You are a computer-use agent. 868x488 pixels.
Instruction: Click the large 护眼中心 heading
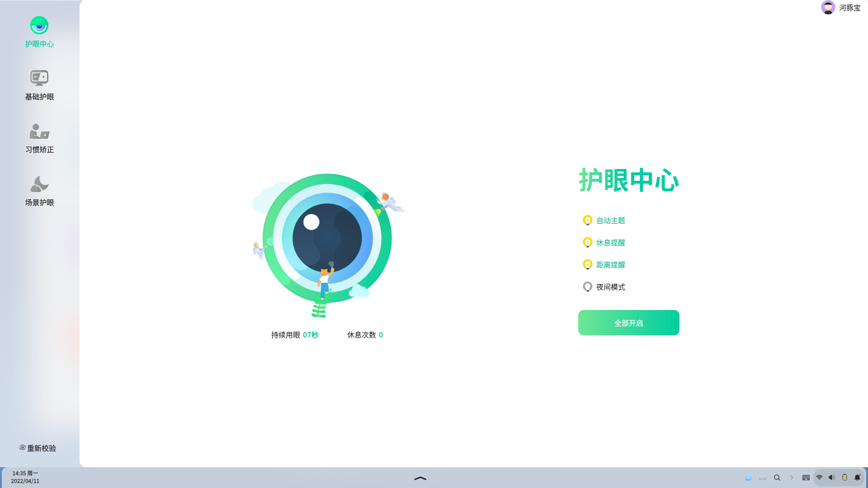pos(629,180)
